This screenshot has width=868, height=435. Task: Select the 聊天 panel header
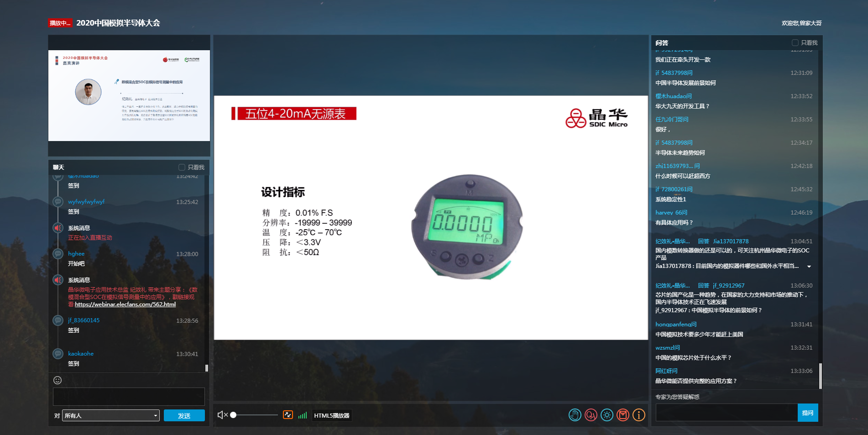(58, 167)
